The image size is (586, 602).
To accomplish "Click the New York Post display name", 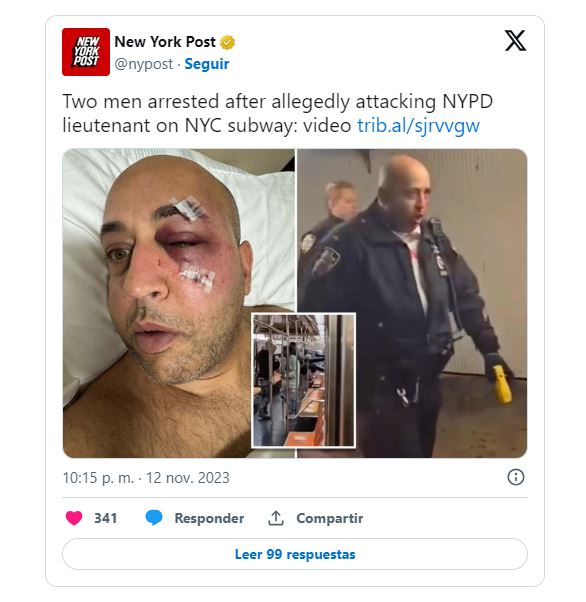I will pyautogui.click(x=165, y=42).
